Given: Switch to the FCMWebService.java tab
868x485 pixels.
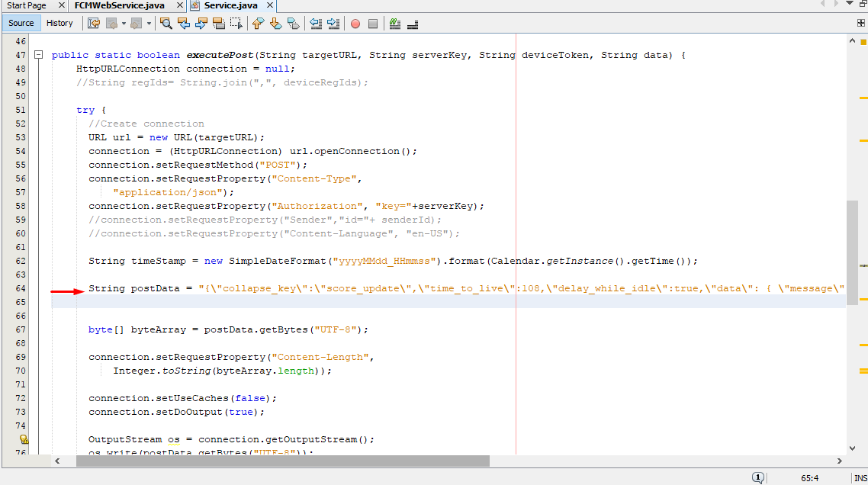Looking at the screenshot, I should click(x=120, y=5).
